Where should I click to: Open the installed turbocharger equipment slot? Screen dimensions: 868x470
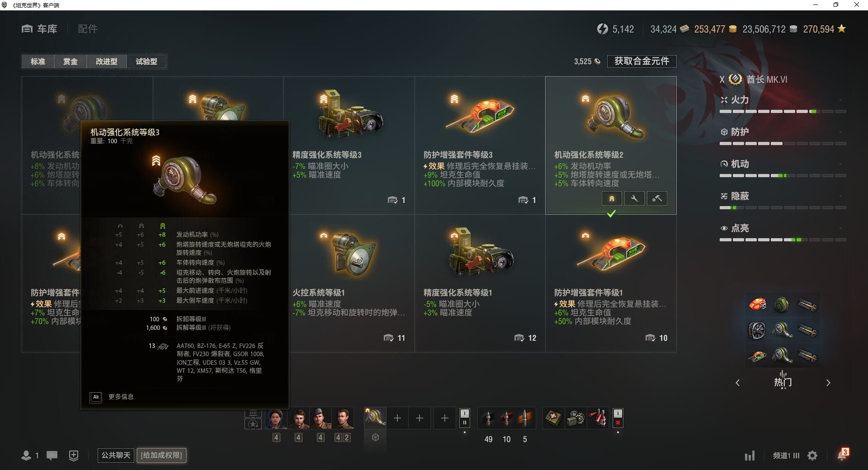click(x=375, y=418)
